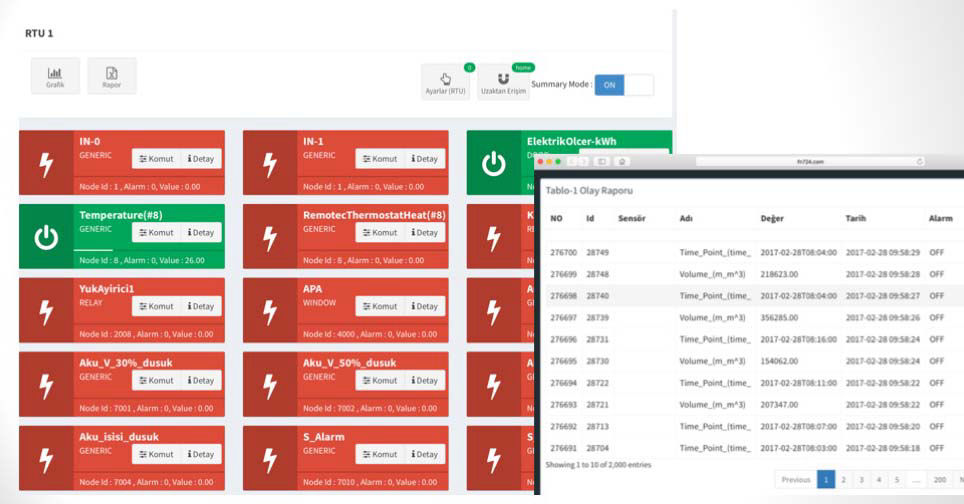Screen dimensions: 964x504
Task: Toggle the Summary Mode ON switch
Action: (624, 85)
